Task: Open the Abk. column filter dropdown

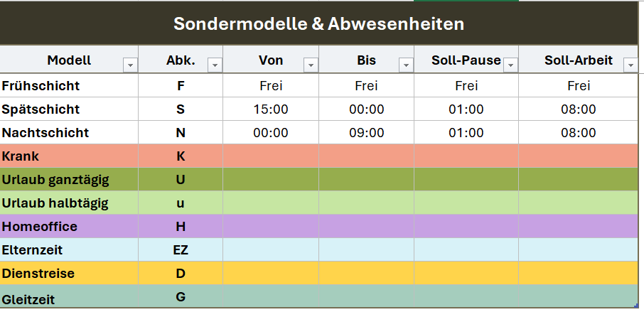Action: [214, 65]
